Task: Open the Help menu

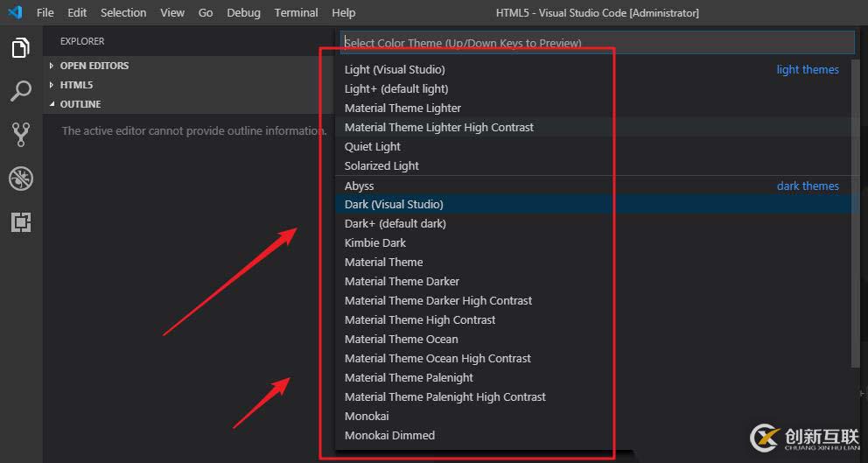Action: pos(344,12)
